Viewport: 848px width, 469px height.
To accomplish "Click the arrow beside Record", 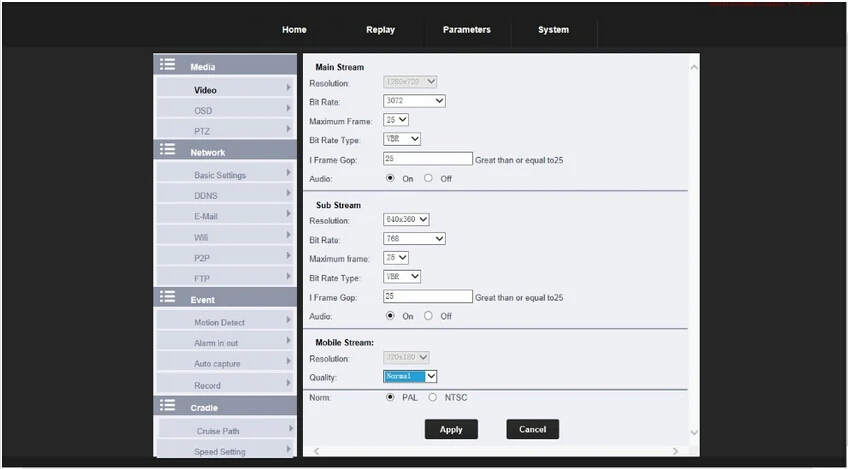I will click(x=289, y=383).
